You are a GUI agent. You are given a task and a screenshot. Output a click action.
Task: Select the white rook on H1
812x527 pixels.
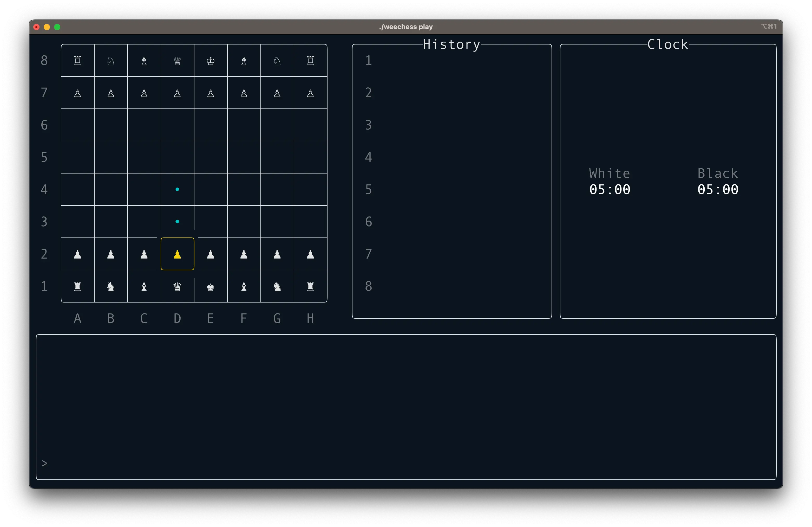click(x=310, y=287)
